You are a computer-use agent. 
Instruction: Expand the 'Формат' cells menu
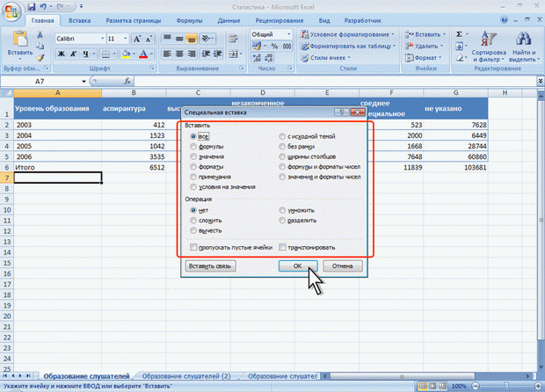click(x=424, y=58)
